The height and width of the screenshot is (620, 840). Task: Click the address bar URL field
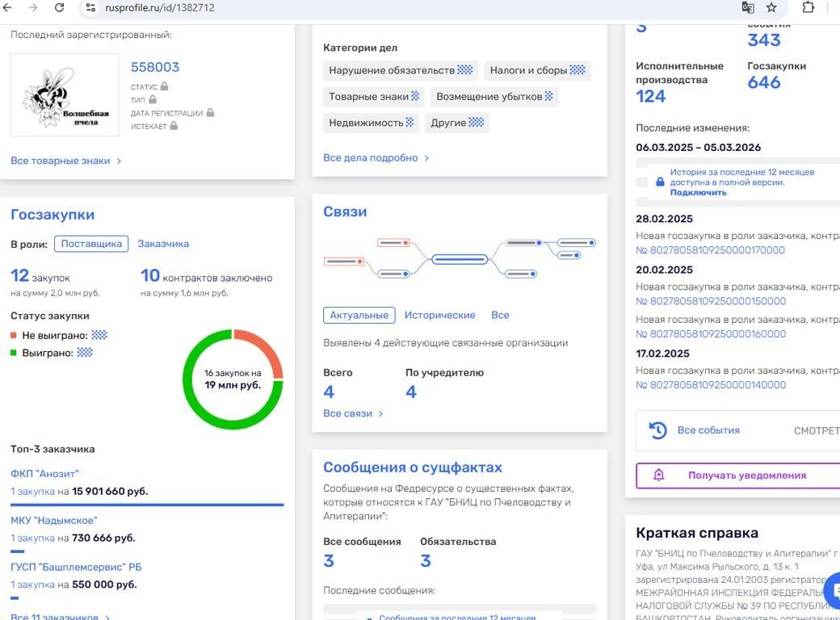407,7
